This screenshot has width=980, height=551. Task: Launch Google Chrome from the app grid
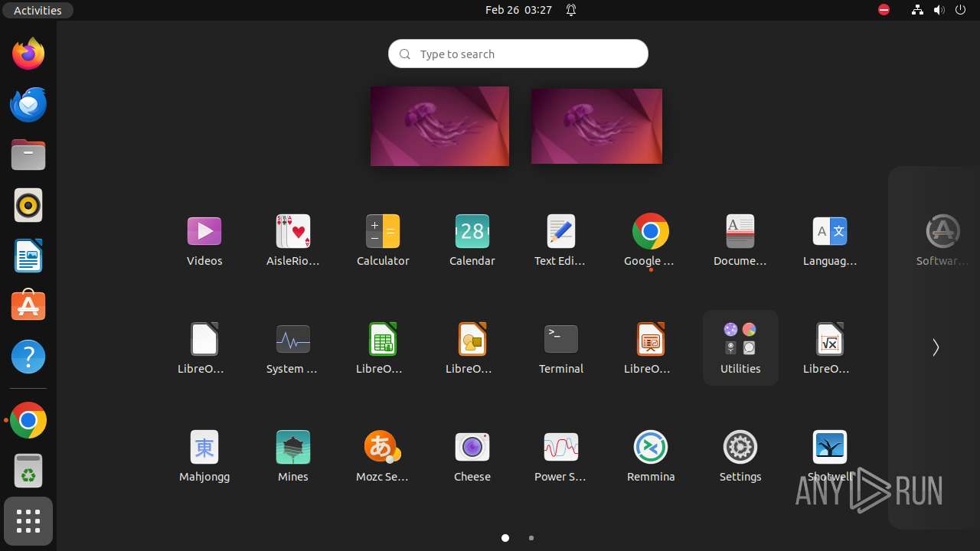coord(651,240)
